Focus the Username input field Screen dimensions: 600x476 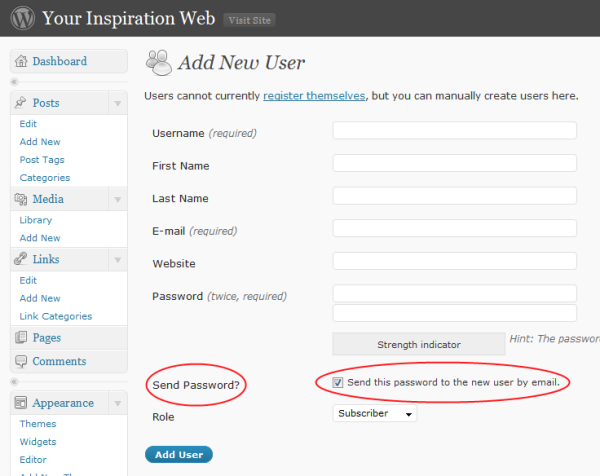(x=454, y=131)
